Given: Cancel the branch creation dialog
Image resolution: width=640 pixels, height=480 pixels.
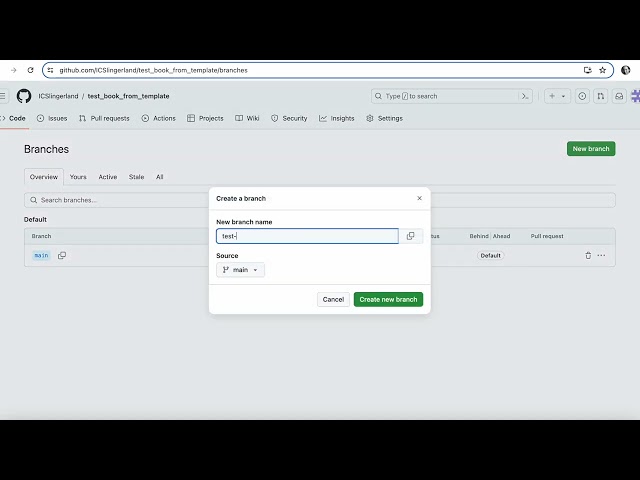Looking at the screenshot, I should tap(333, 300).
